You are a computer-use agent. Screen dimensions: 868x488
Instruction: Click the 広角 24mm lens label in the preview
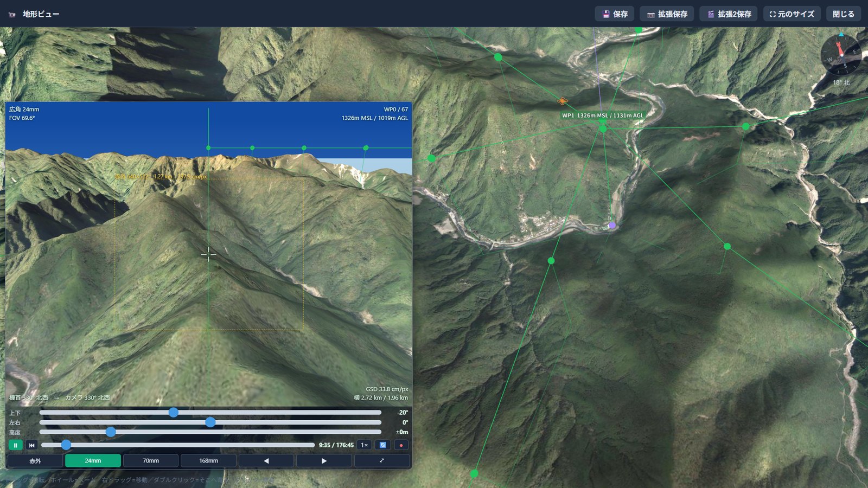click(x=24, y=110)
